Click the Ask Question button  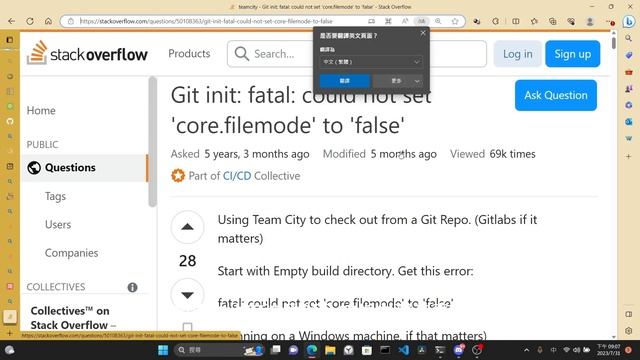point(556,96)
